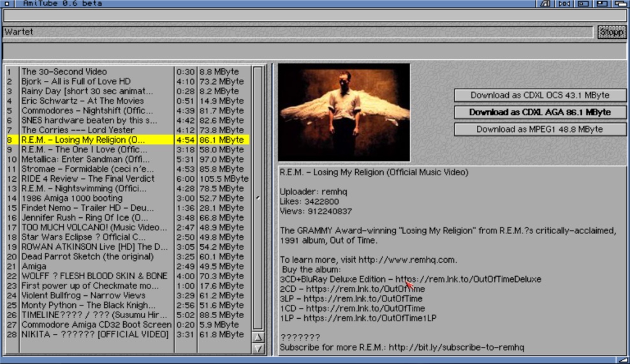Select 'R.E.M. - The One I Love' row
630x364 pixels.
point(128,149)
